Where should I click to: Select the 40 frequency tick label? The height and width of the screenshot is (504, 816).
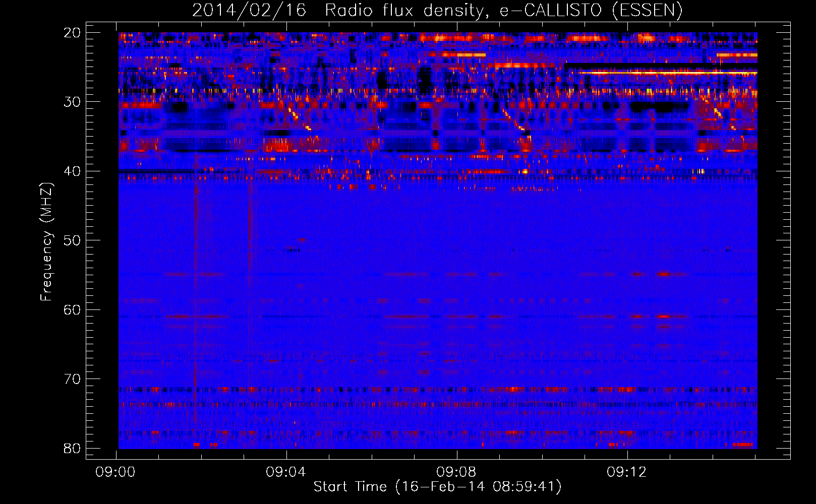click(72, 171)
